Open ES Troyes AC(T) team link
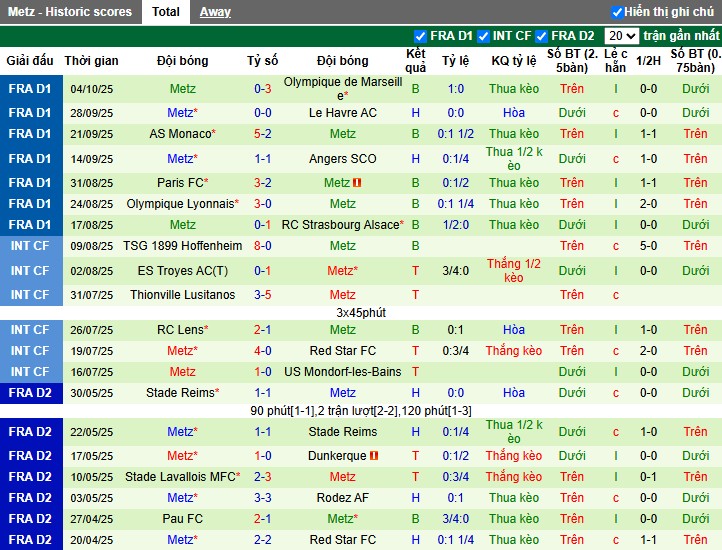 [x=183, y=271]
